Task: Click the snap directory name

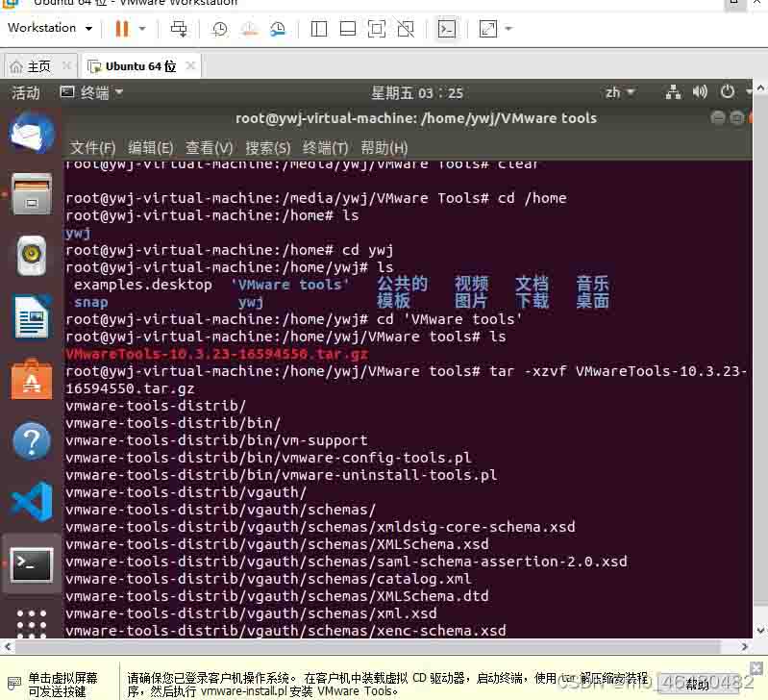Action: 91,302
